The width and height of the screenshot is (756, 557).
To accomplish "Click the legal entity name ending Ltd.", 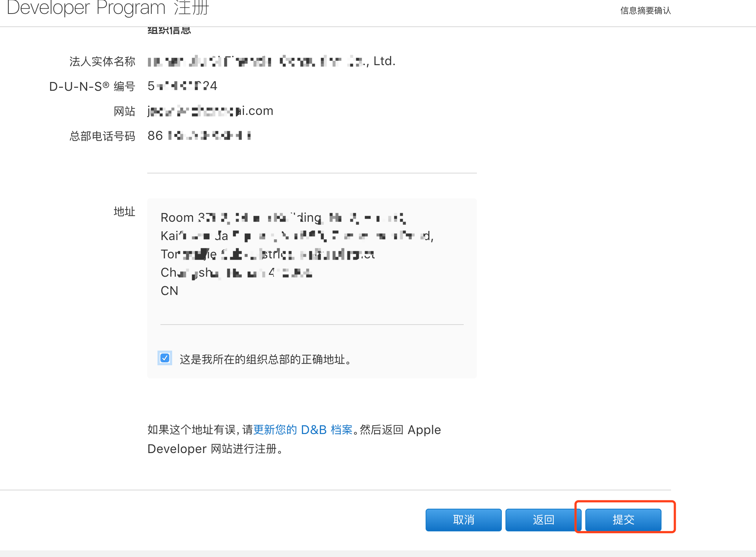I will 271,61.
